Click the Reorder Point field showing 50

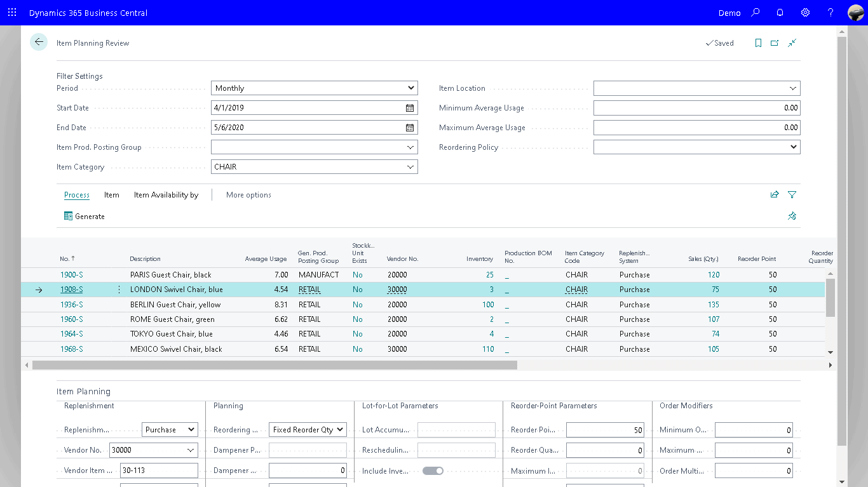[x=605, y=430]
